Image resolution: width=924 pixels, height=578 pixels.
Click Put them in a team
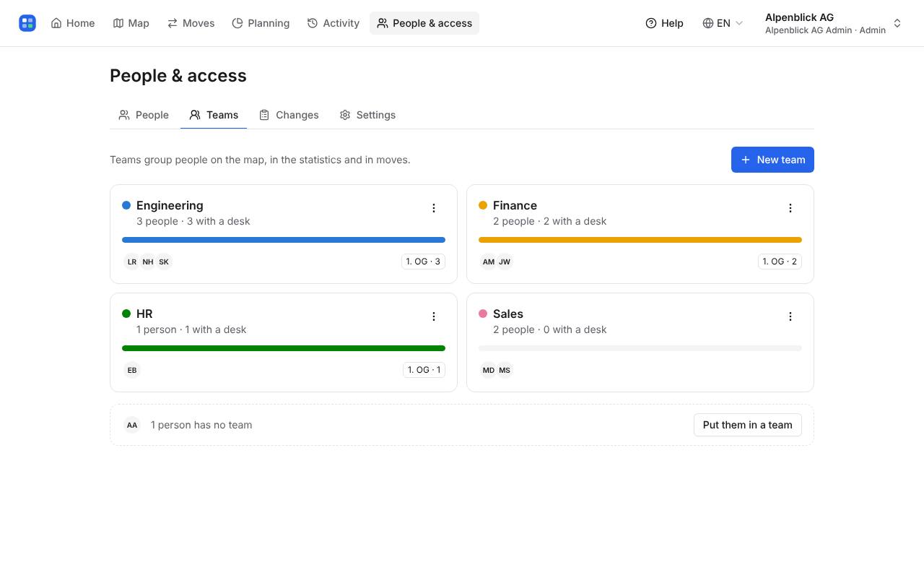[747, 425]
